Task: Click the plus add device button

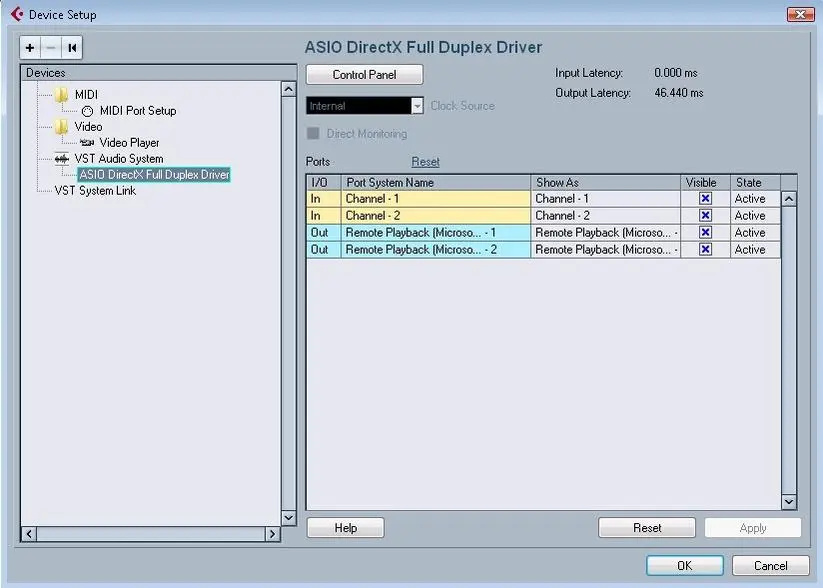Action: 30,48
